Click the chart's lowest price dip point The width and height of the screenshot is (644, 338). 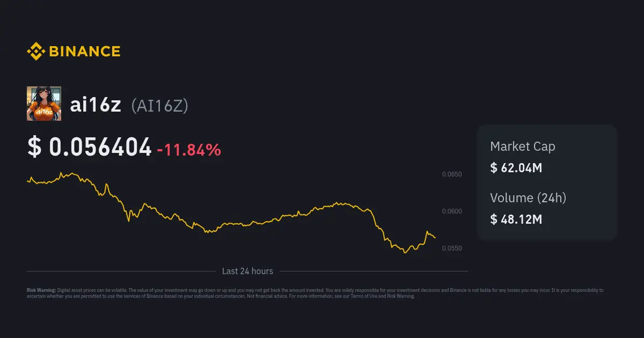click(405, 253)
